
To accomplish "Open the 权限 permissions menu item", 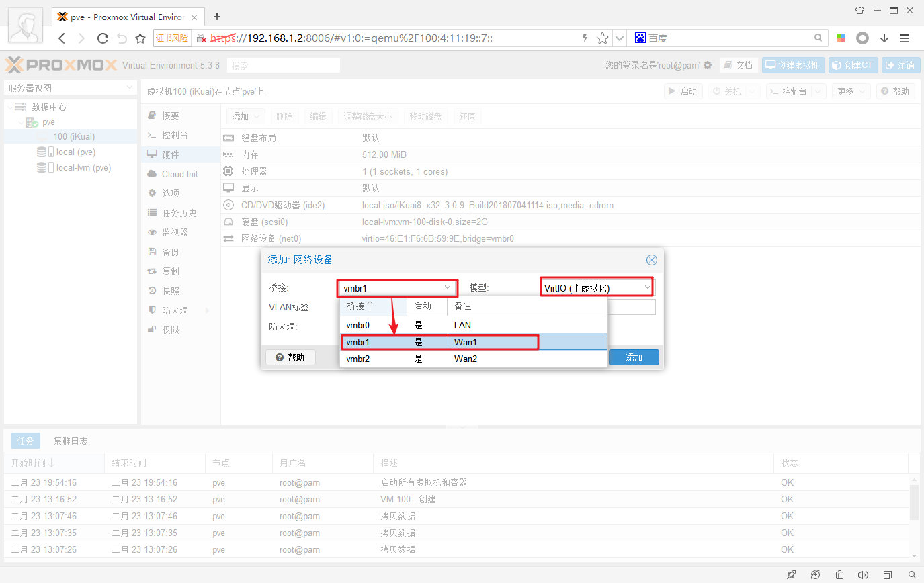I will point(181,330).
